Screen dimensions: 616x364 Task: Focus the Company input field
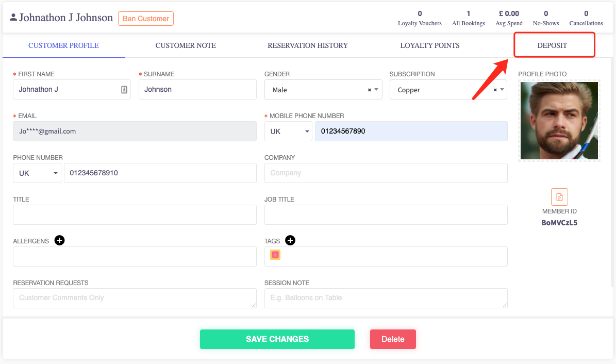(386, 173)
